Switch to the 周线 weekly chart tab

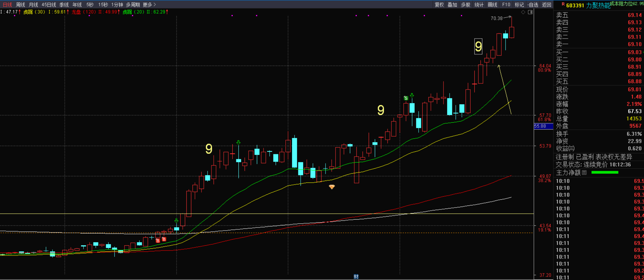[x=20, y=5]
